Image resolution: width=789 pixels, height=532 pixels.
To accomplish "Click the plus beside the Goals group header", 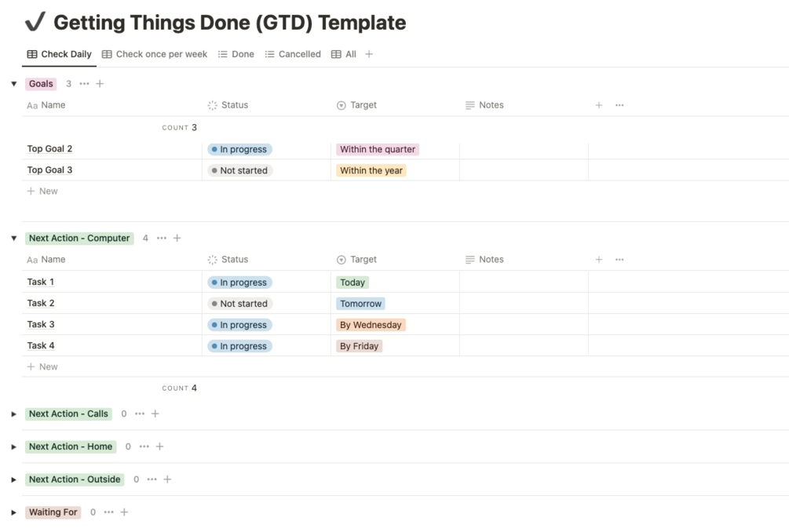I will [x=100, y=83].
